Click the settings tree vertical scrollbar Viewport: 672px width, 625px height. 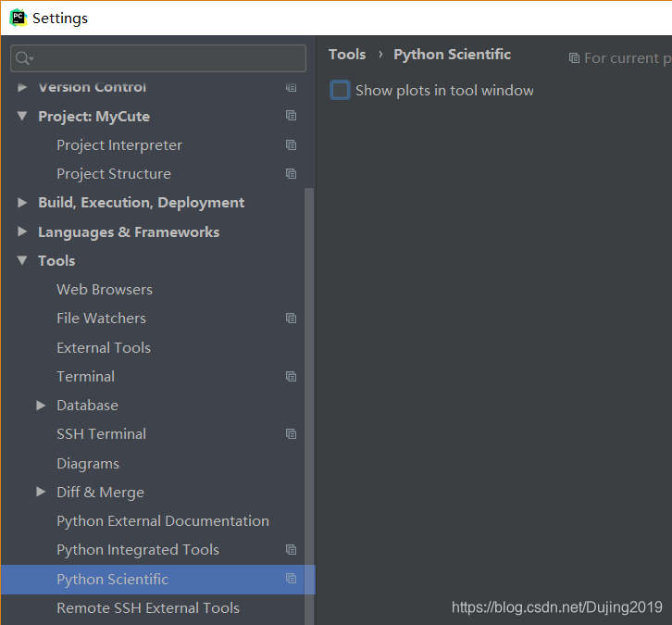[x=309, y=406]
